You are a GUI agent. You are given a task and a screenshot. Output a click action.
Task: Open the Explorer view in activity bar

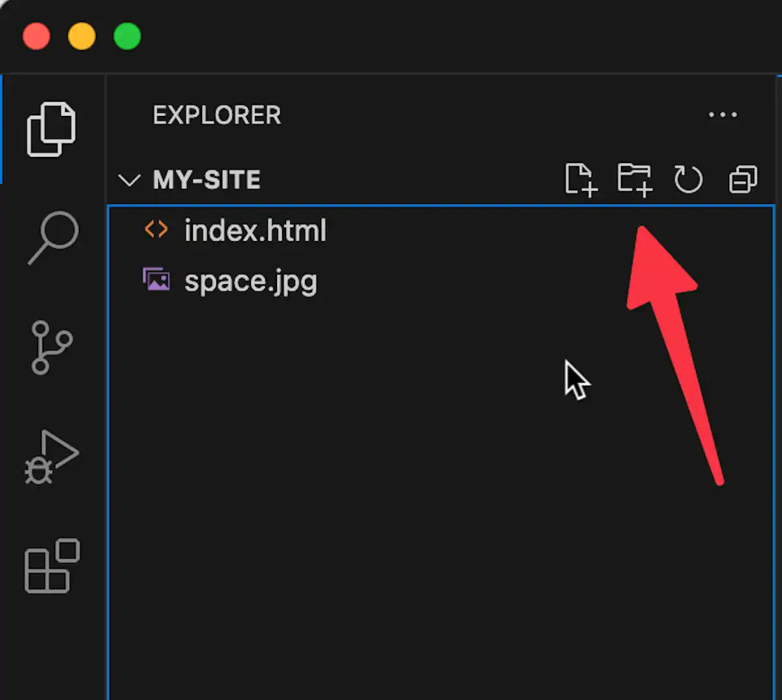51,129
